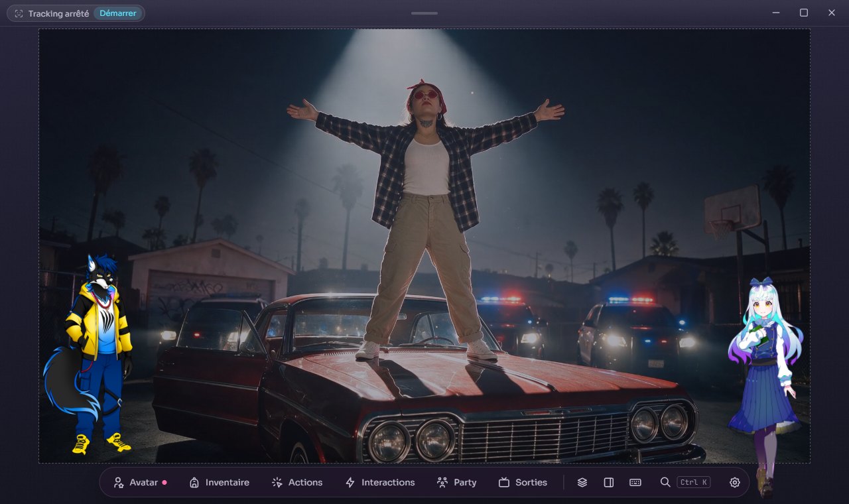Click the drag handle bar at top center

pyautogui.click(x=424, y=13)
